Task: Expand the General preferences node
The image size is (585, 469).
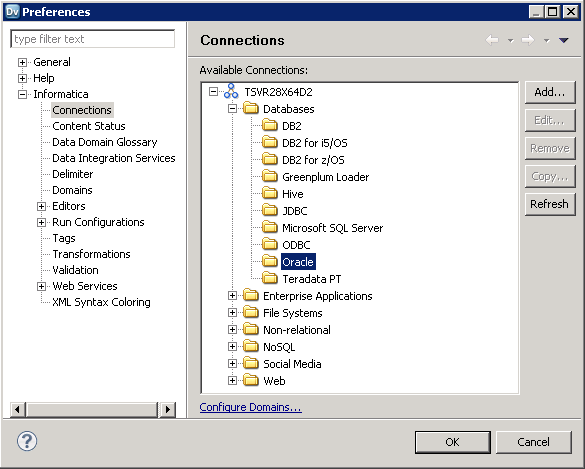Action: [22, 62]
